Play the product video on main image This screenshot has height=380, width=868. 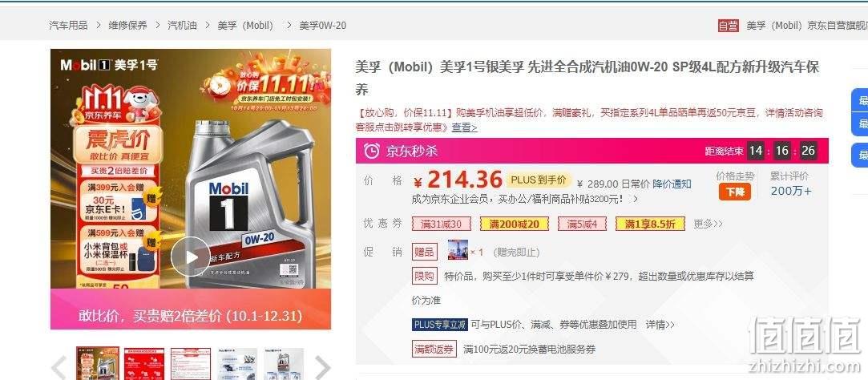[191, 257]
